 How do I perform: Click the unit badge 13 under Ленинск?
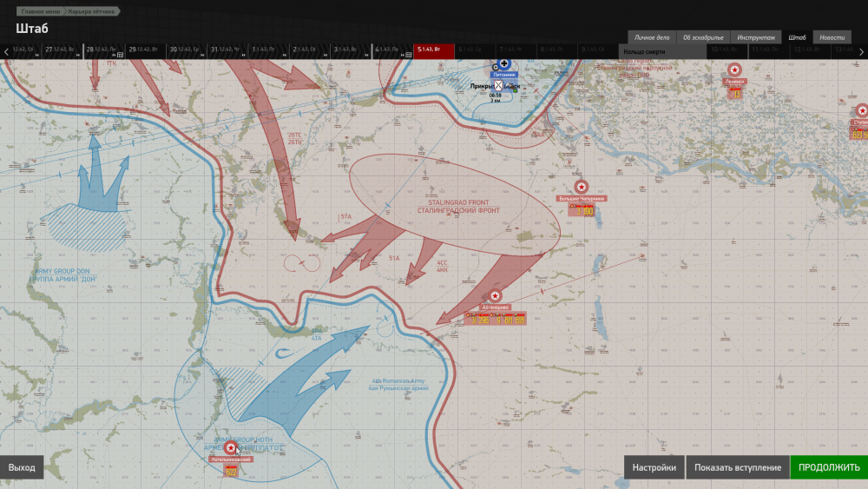click(x=736, y=94)
